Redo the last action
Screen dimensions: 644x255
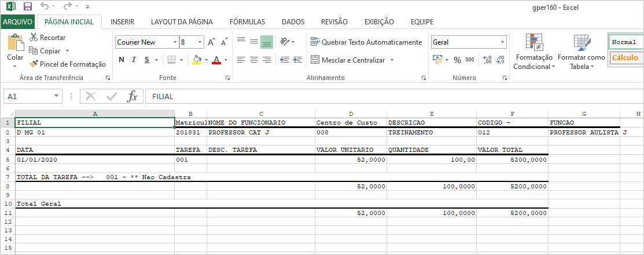67,6
